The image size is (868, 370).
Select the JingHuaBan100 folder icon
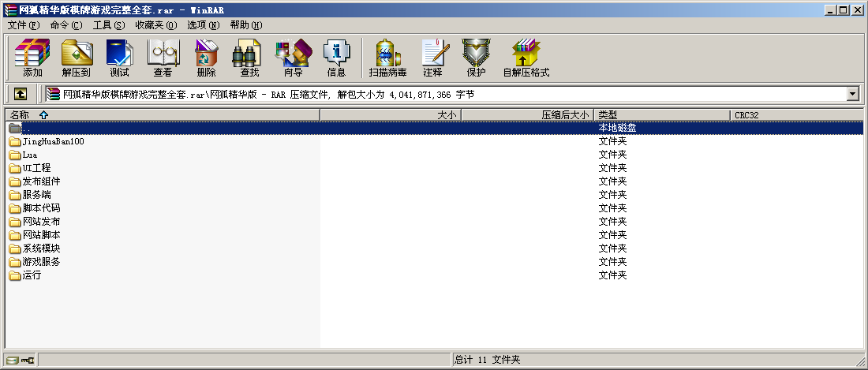(x=15, y=141)
